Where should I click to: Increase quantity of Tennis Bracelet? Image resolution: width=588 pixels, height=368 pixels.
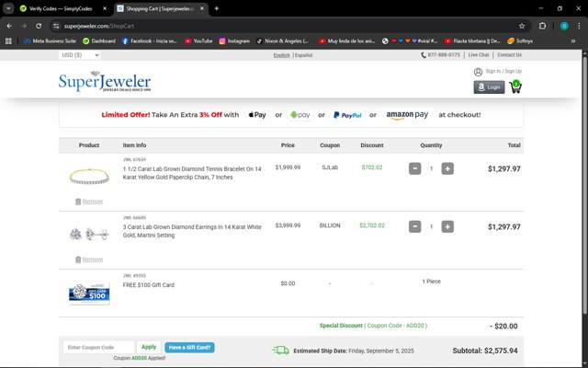tap(447, 168)
